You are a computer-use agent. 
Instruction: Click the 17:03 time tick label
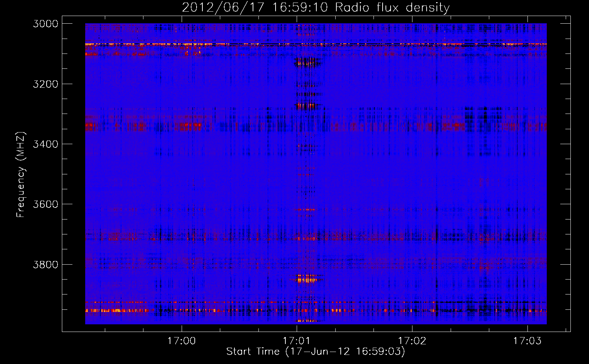527,341
